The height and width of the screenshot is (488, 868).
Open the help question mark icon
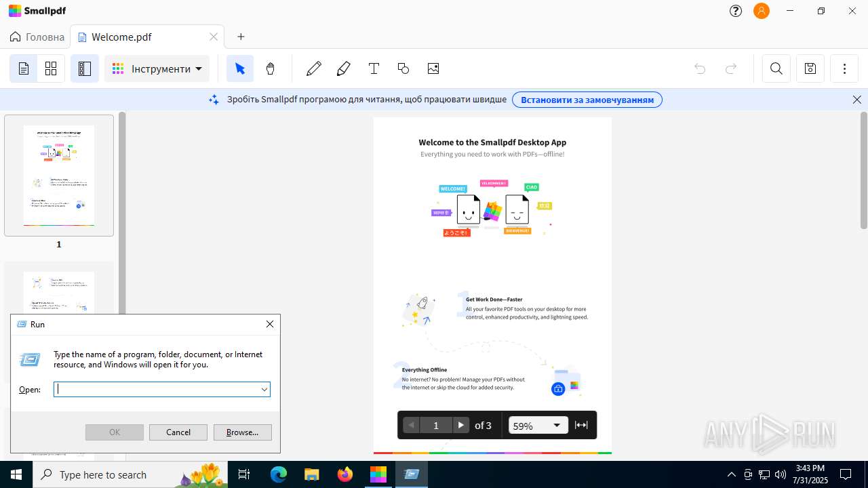(736, 11)
